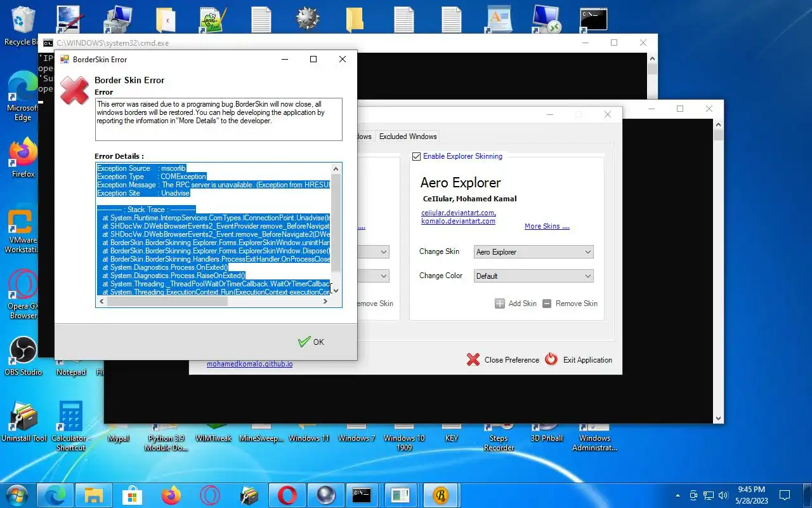The width and height of the screenshot is (812, 508).
Task: Open File Explorer from the taskbar
Action: [x=93, y=495]
